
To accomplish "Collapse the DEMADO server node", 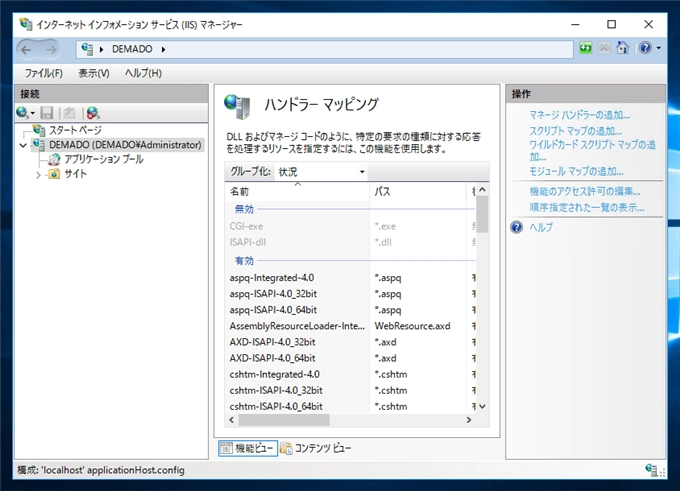I will (23, 145).
